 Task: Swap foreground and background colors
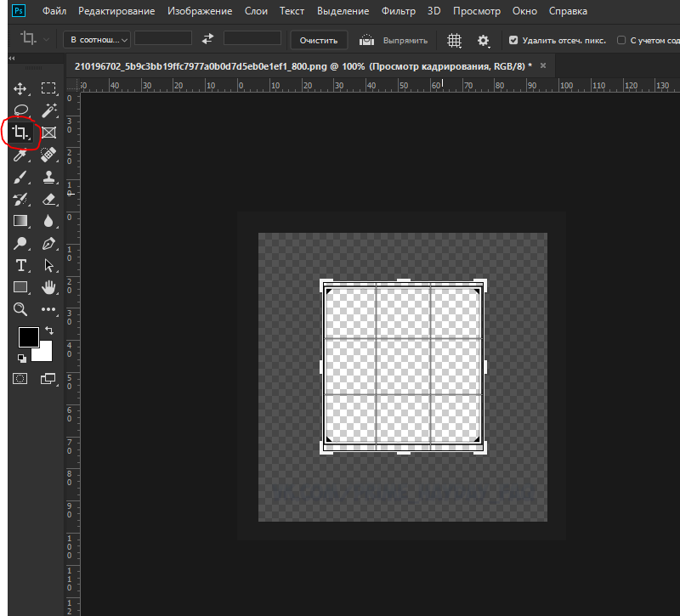click(x=49, y=331)
